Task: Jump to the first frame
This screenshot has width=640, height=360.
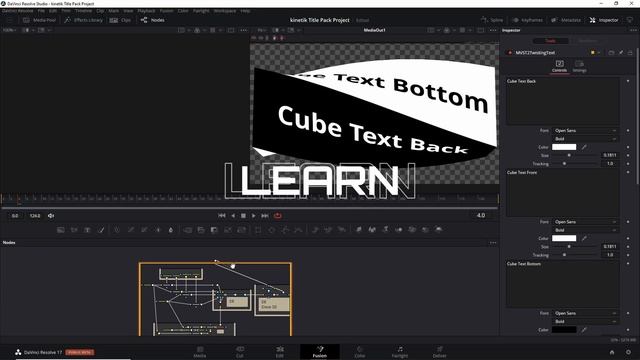Action: (222, 216)
